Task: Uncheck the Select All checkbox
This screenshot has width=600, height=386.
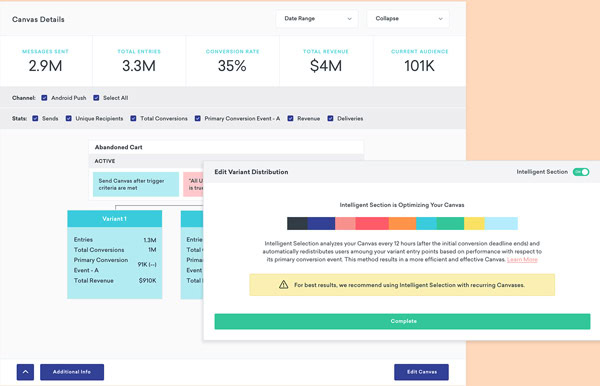Action: pos(96,98)
